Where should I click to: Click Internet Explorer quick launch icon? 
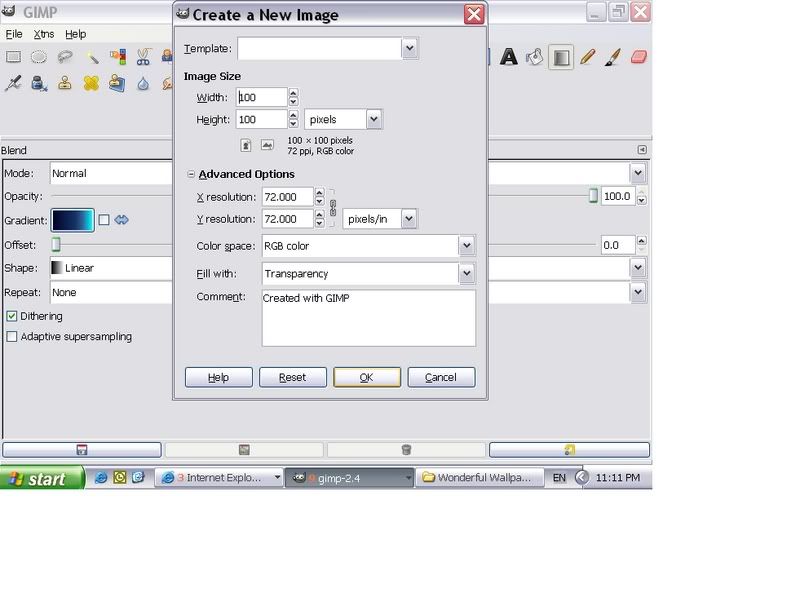[101, 478]
